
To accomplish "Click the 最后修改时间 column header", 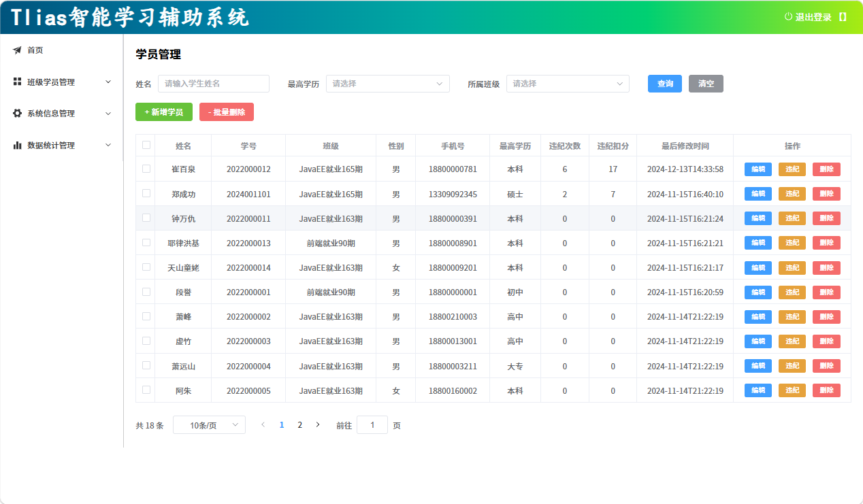I will (685, 146).
